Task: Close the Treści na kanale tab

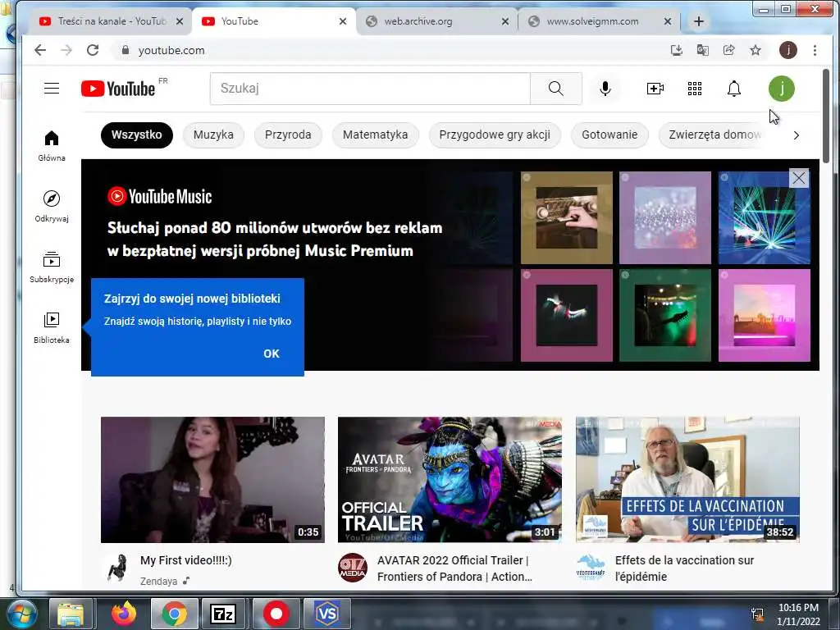Action: click(180, 21)
